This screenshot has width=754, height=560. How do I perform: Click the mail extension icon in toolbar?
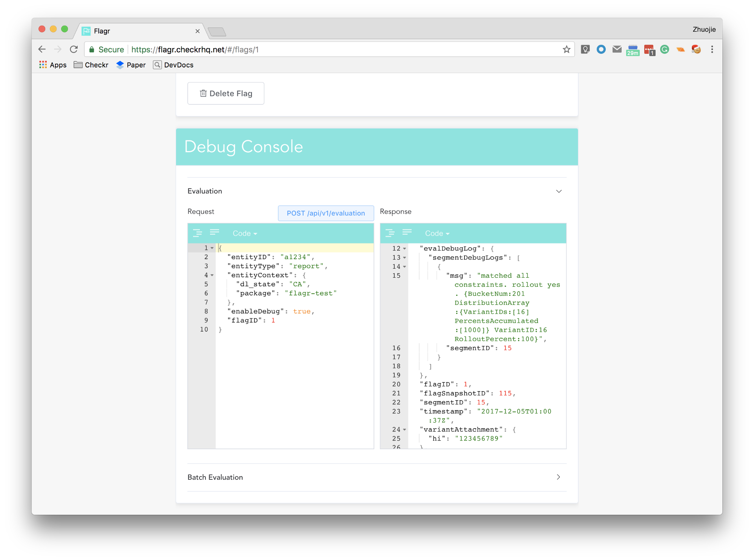(x=617, y=49)
